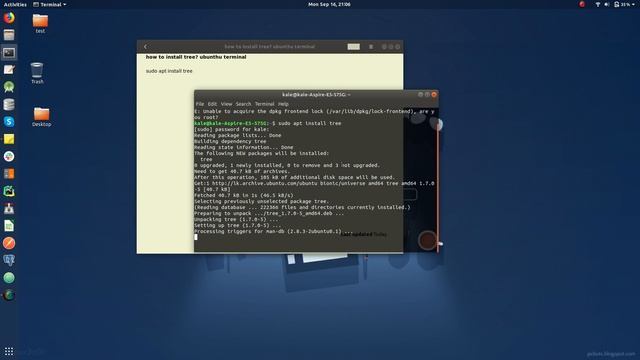Click the Terminal icon in the dock
Image resolution: width=640 pixels, height=360 pixels.
pyautogui.click(x=9, y=53)
